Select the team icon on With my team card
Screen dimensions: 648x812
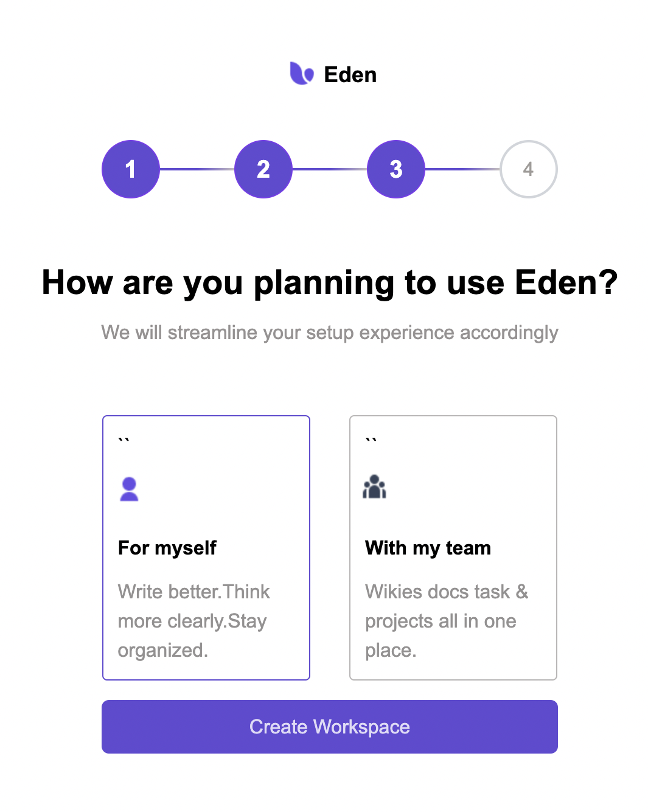(375, 486)
